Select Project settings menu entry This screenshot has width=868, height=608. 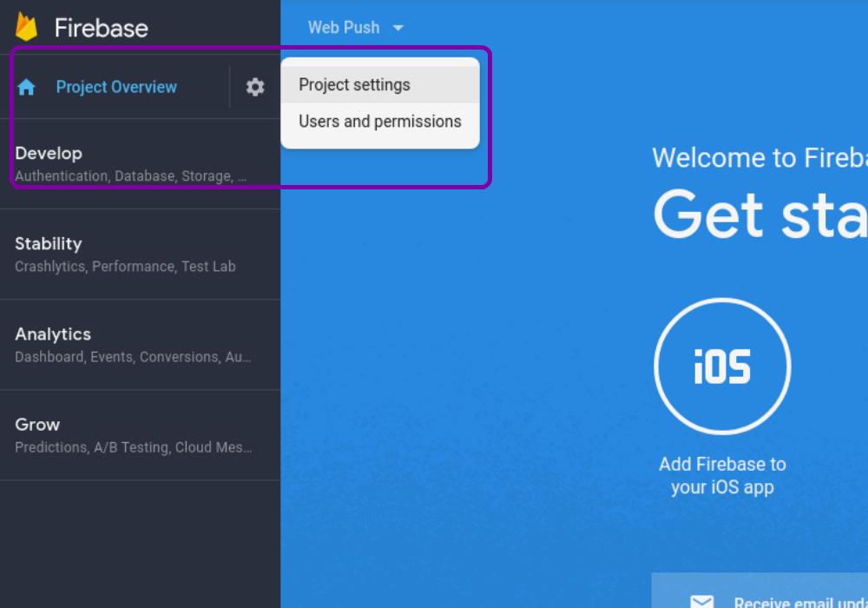[380, 85]
